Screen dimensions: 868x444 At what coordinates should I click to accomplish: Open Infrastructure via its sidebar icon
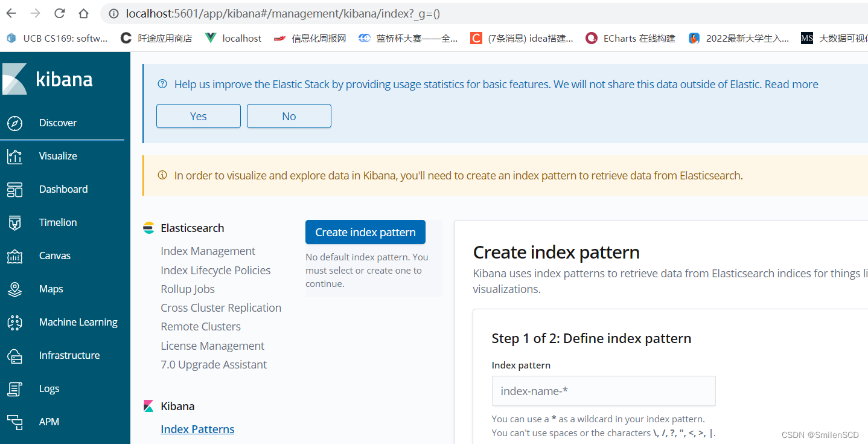coord(14,355)
